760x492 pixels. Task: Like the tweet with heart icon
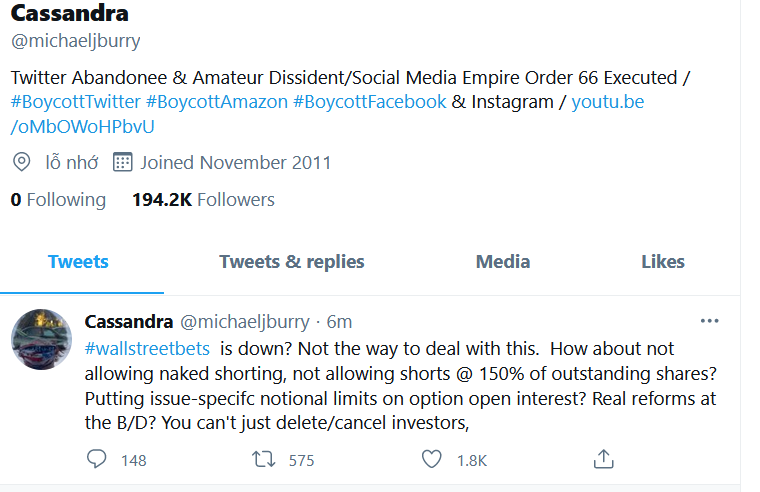click(x=432, y=459)
